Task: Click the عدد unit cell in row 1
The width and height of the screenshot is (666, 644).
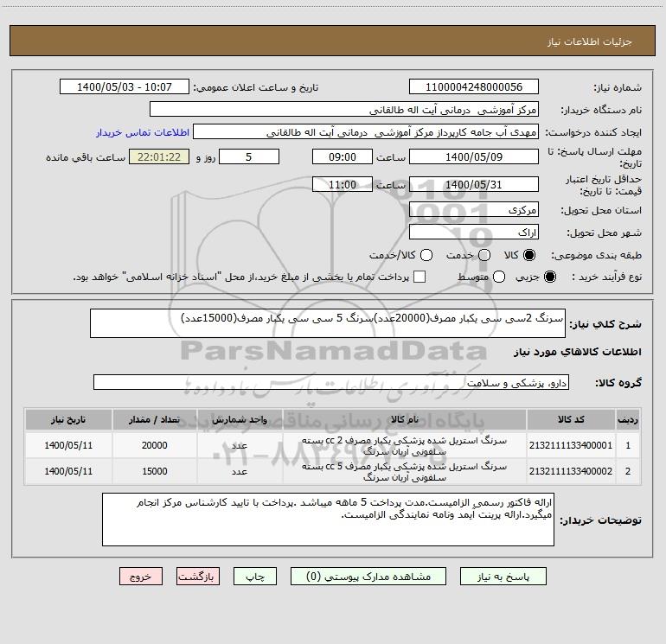Action: 240,446
